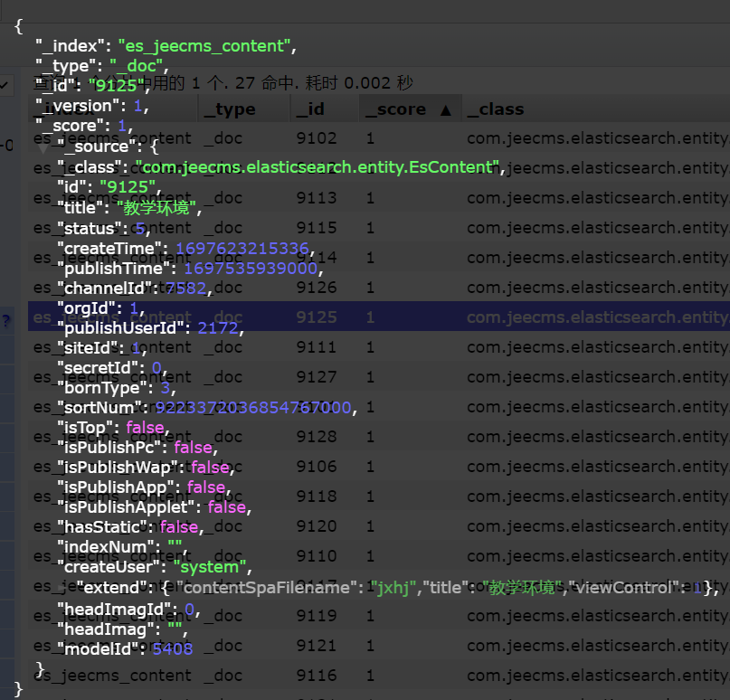730x700 pixels.
Task: Select the row with id 9121
Action: click(x=316, y=646)
